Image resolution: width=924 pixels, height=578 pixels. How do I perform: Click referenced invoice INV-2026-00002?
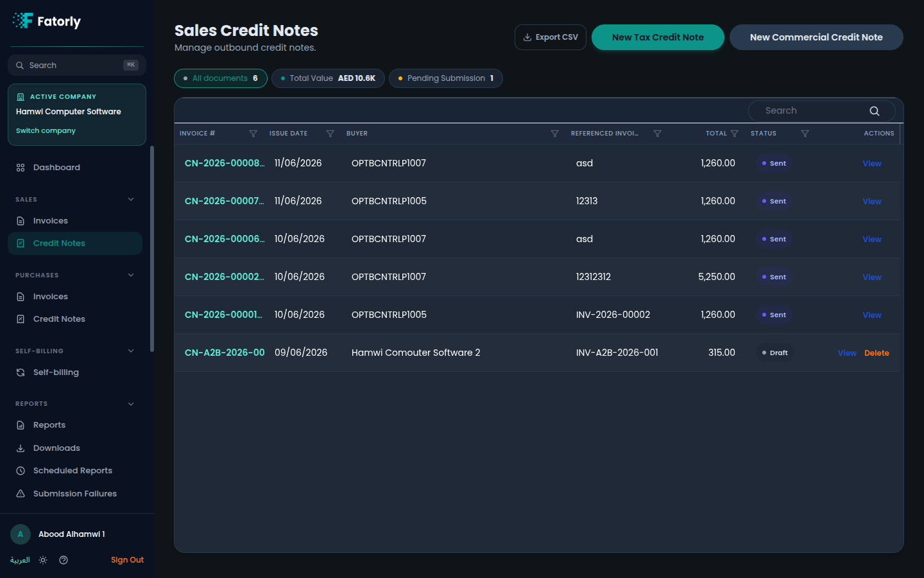pyautogui.click(x=613, y=315)
